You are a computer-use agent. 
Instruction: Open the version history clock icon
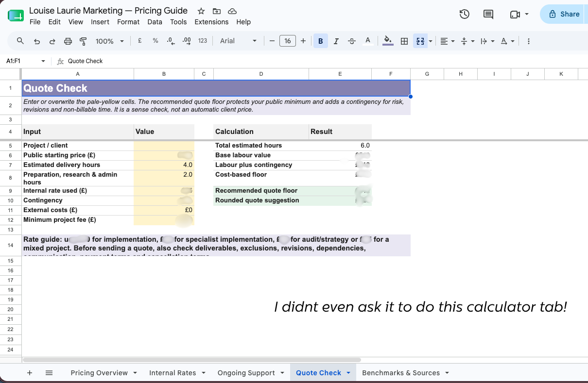[x=465, y=14]
